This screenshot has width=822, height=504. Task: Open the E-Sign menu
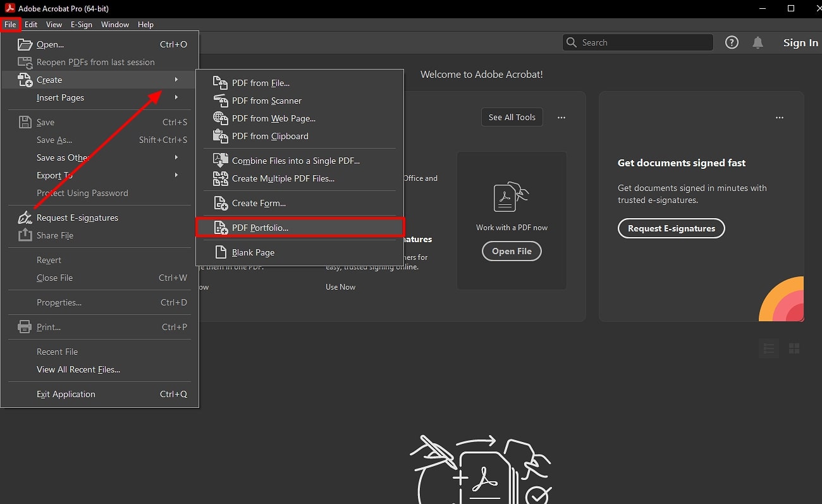(x=82, y=25)
